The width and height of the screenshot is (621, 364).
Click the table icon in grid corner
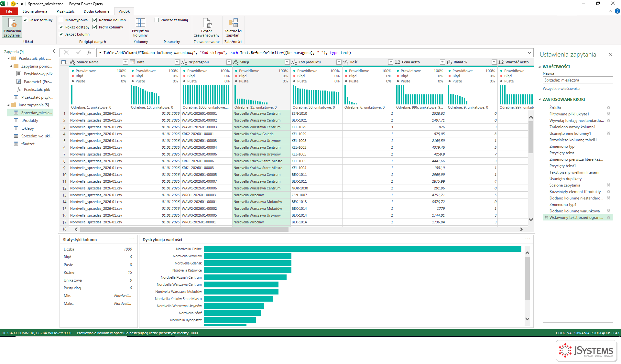64,62
